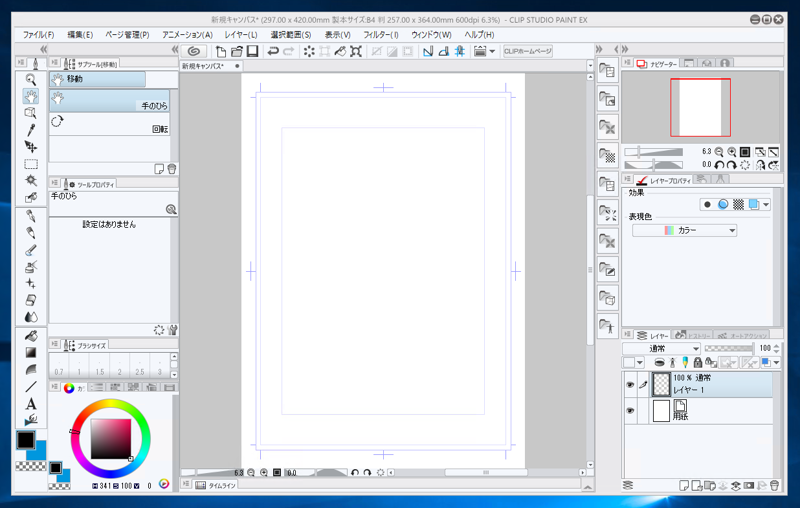800x508 pixels.
Task: Save the canvas with floppy icon
Action: click(x=253, y=51)
